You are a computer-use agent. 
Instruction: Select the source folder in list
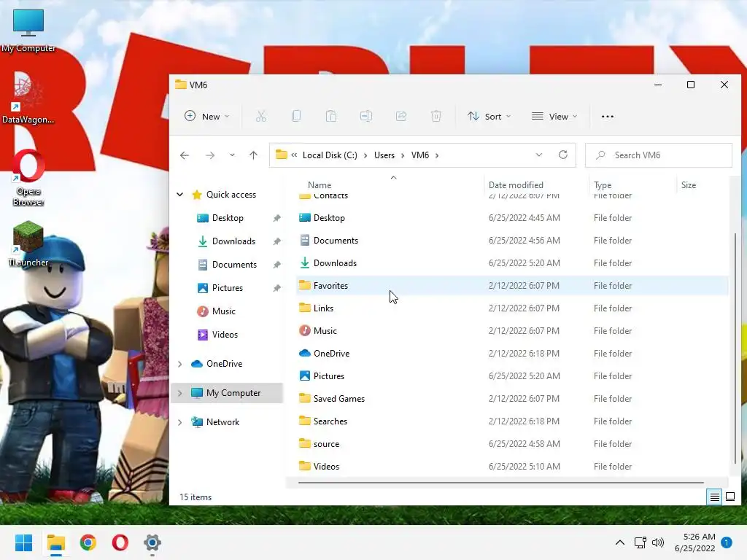pyautogui.click(x=326, y=444)
